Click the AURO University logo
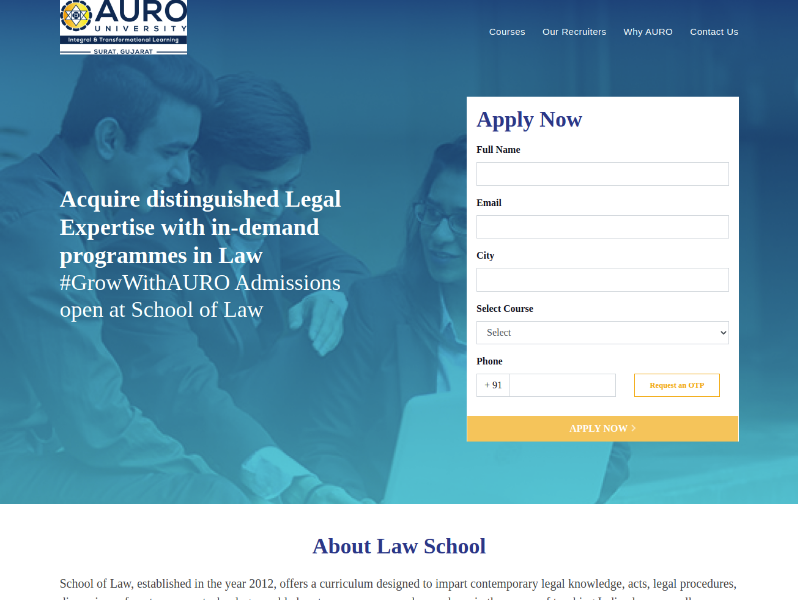Viewport: 800px width, 600px height. coord(123,26)
